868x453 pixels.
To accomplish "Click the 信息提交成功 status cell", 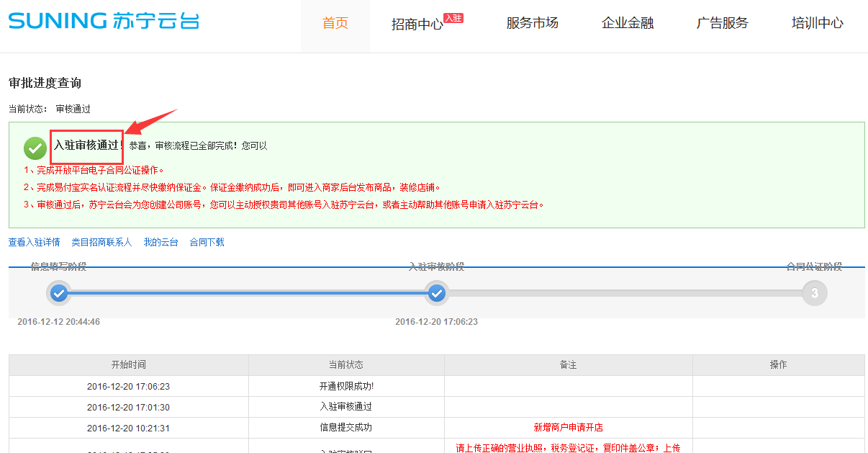I will pyautogui.click(x=346, y=428).
